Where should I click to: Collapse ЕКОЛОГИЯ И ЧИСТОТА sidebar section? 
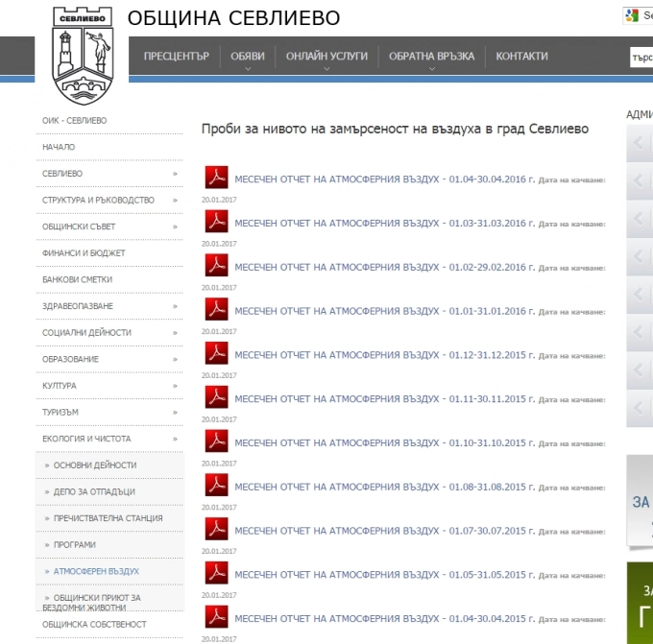point(175,439)
